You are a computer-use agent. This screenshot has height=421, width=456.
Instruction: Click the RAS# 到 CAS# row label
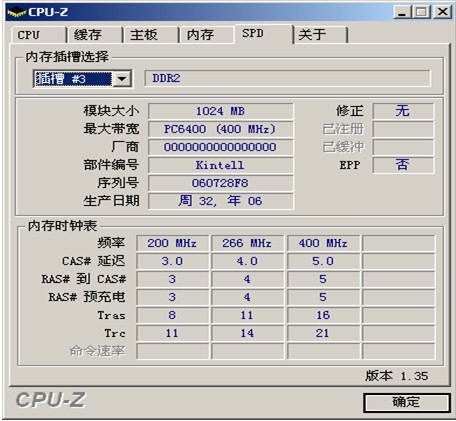pos(84,279)
